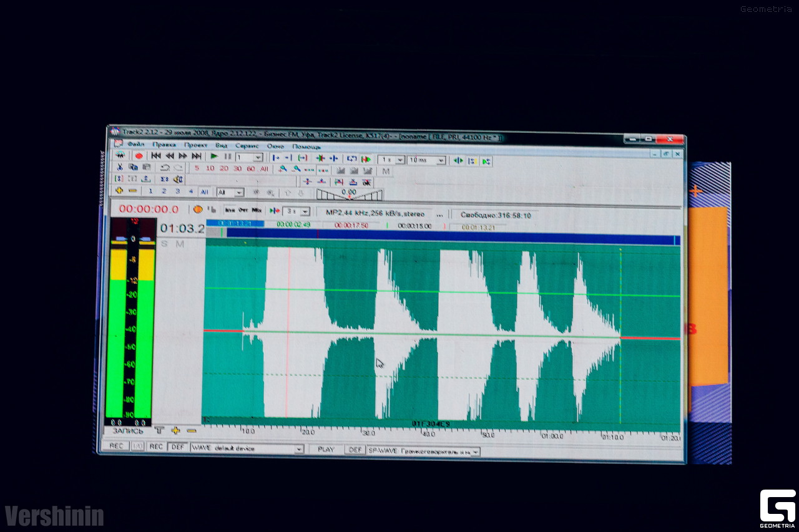The width and height of the screenshot is (799, 532).
Task: Click the scissors cut icon
Action: 120,167
